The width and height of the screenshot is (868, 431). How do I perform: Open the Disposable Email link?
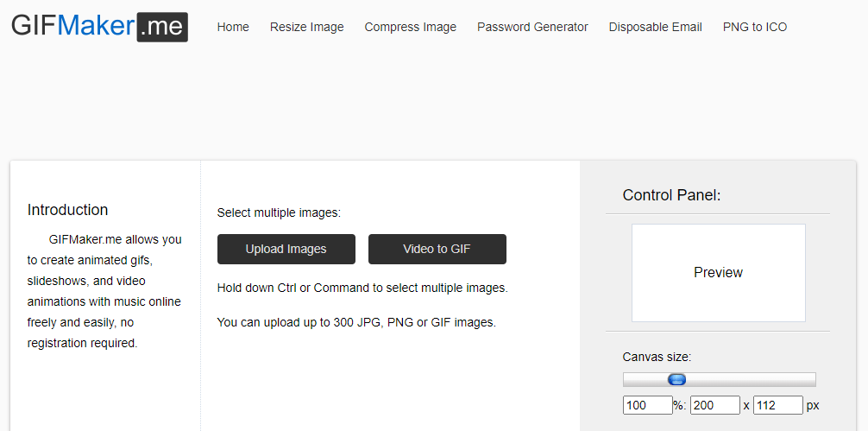point(656,27)
